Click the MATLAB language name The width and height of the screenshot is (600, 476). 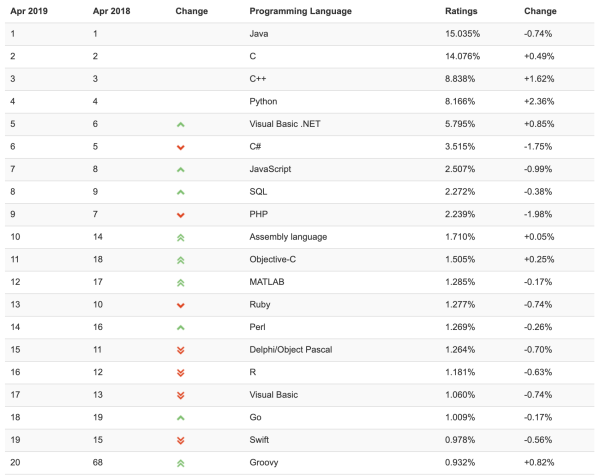[x=267, y=282]
